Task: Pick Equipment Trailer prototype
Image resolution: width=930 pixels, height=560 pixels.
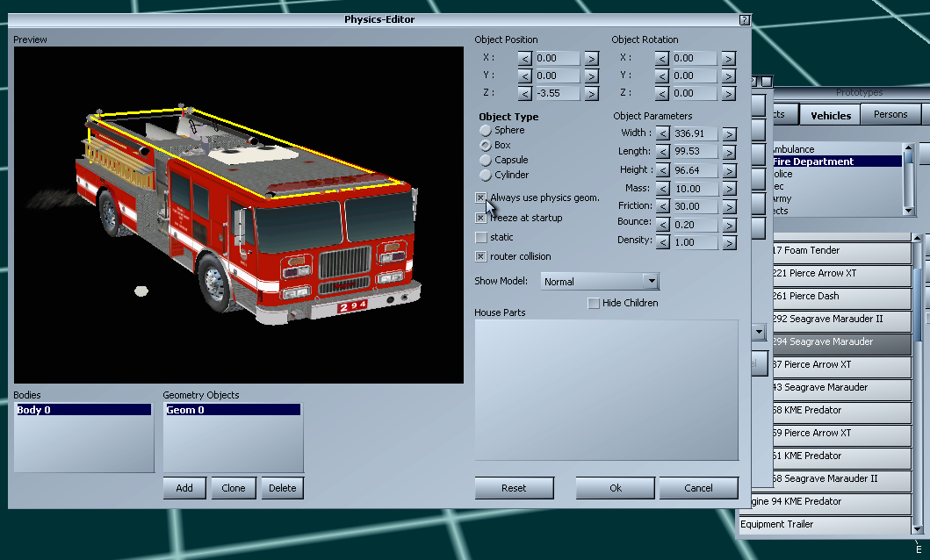Action: [825, 524]
